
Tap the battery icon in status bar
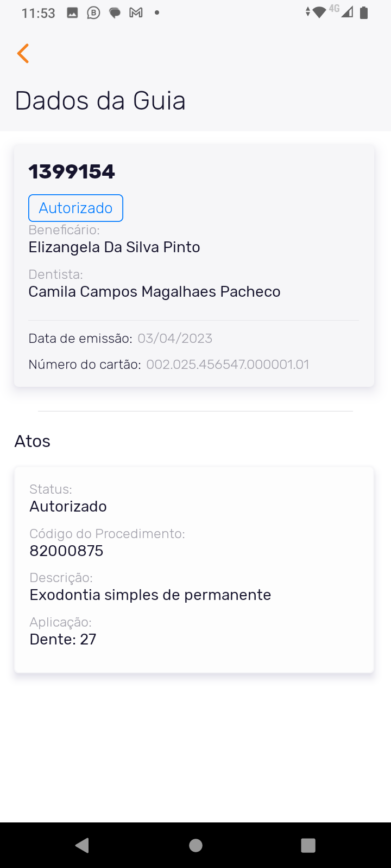[364, 12]
